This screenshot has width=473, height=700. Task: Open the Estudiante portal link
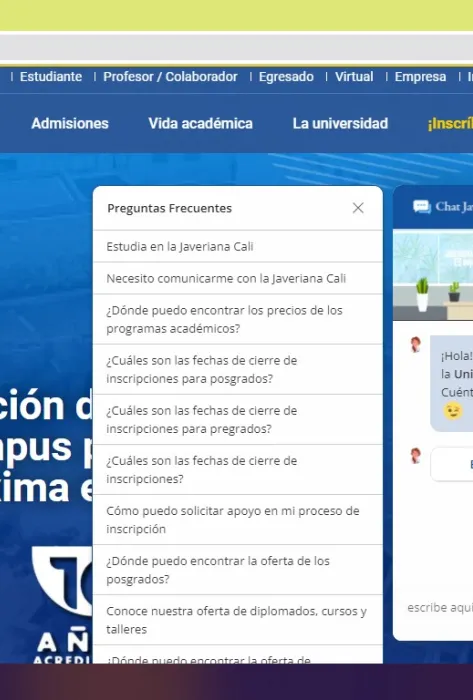click(51, 77)
